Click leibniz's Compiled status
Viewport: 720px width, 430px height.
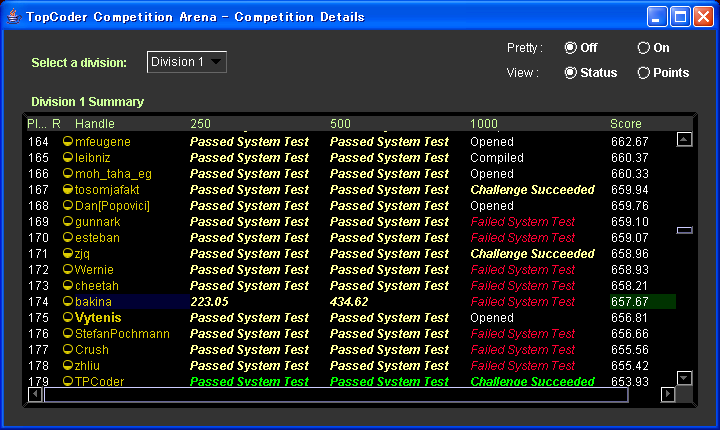pos(497,158)
